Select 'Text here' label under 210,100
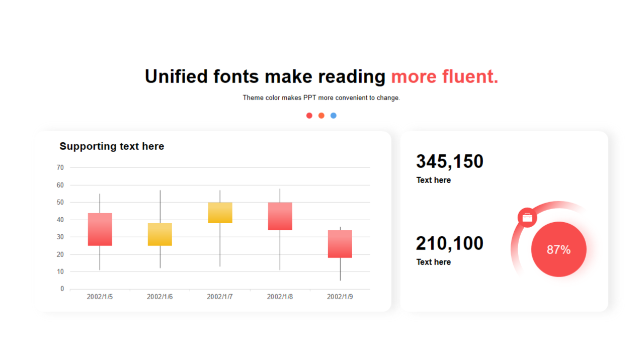The width and height of the screenshot is (644, 362). (433, 262)
